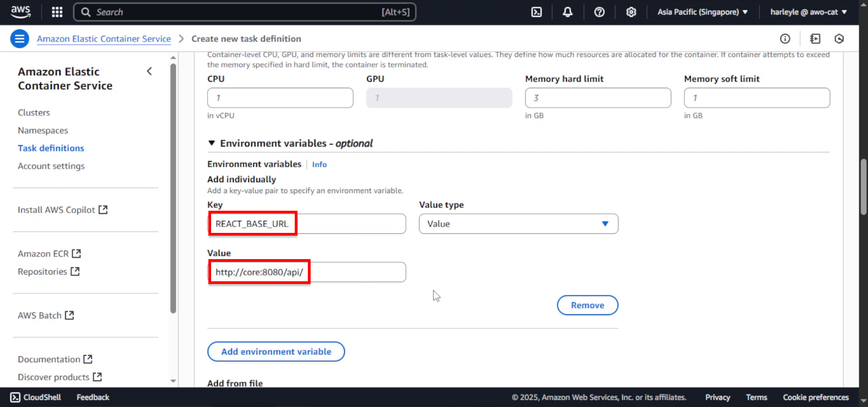Collapse the Environment variables section

(x=212, y=143)
